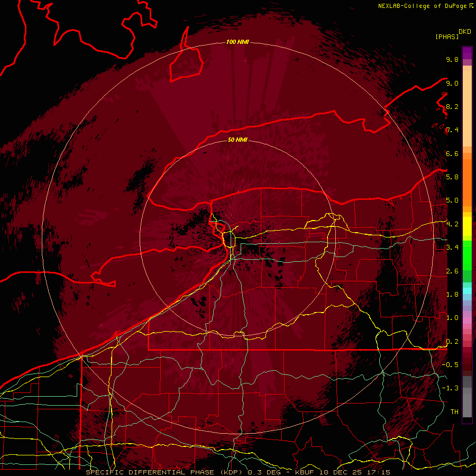476x476 pixels.
Task: Pick the bright green segment of the color bar
Action: click(467, 255)
